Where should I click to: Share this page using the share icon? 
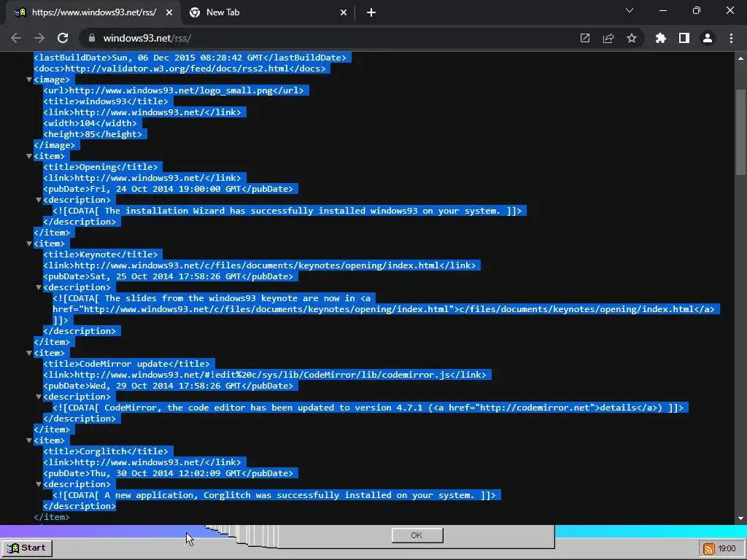click(x=608, y=38)
